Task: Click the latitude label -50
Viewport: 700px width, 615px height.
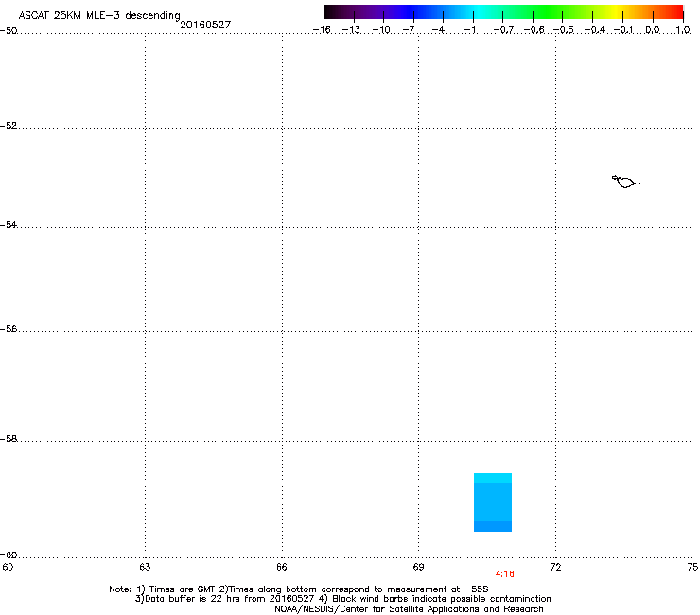Action: [x=9, y=31]
